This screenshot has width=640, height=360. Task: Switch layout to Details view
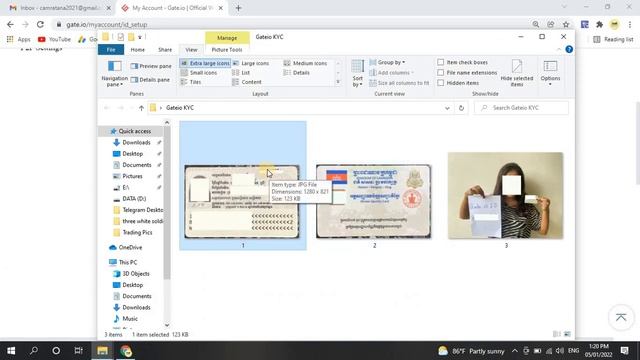tap(296, 73)
